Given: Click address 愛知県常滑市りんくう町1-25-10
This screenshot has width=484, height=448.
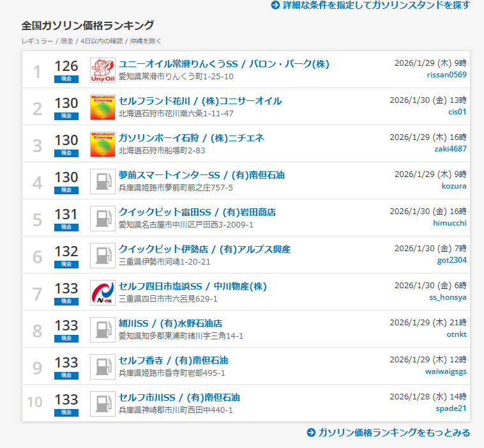Looking at the screenshot, I should (176, 76).
